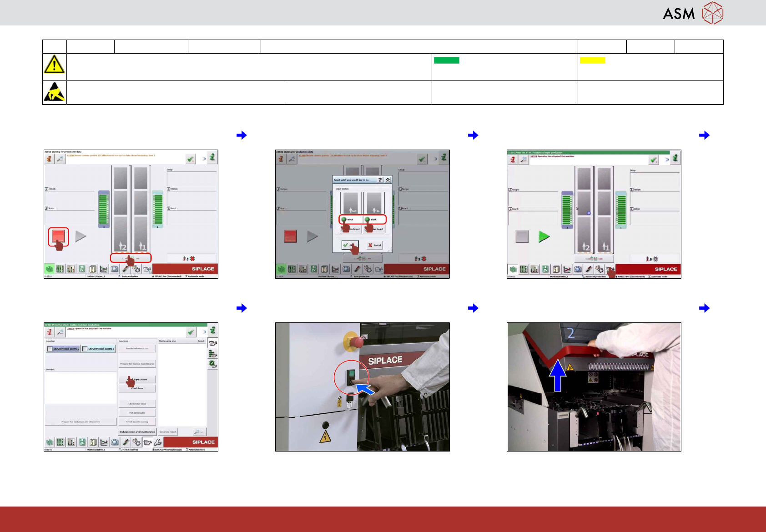Click the highlighted red stop button in first screenshot
The width and height of the screenshot is (766, 532).
59,236
